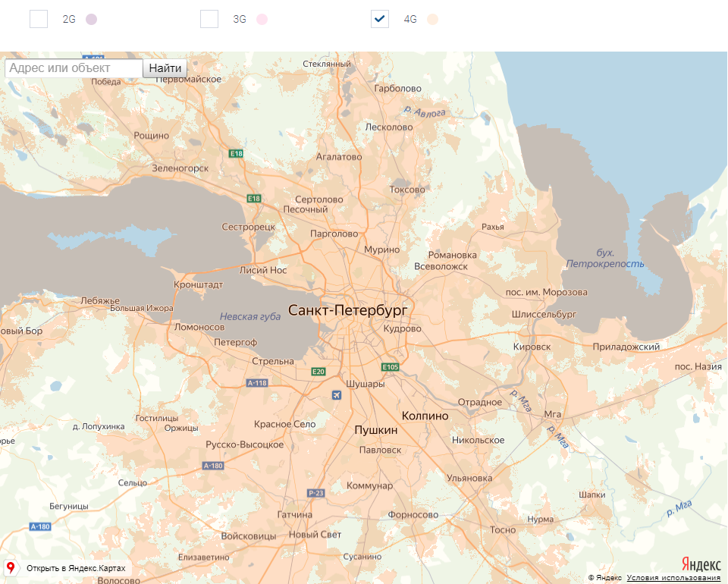The height and width of the screenshot is (584, 728).
Task: Click the 'Лесколово' map label
Action: [x=389, y=127]
